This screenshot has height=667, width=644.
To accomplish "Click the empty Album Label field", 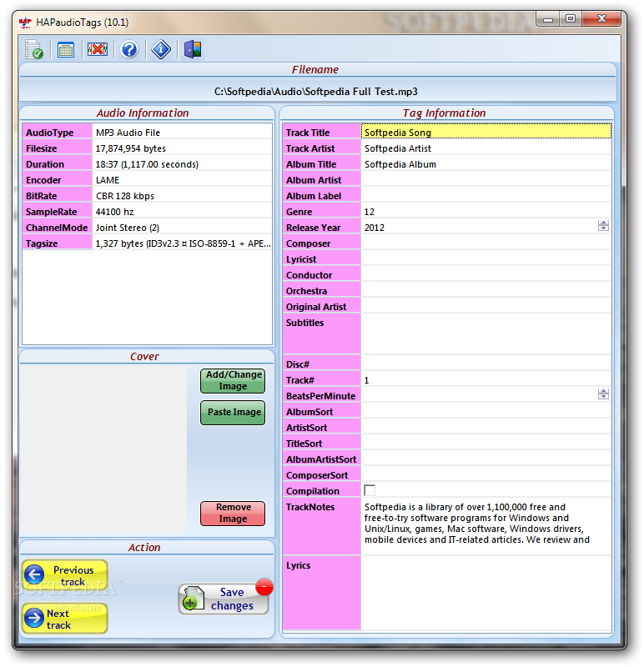I will point(486,195).
